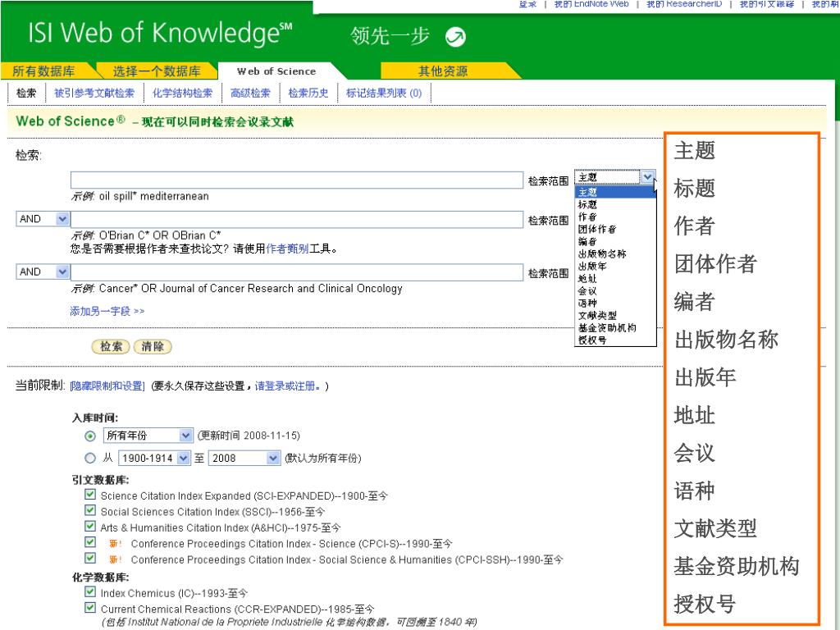840x630 pixels.
Task: Select 授权号 in the dropdown list
Action: 615,340
